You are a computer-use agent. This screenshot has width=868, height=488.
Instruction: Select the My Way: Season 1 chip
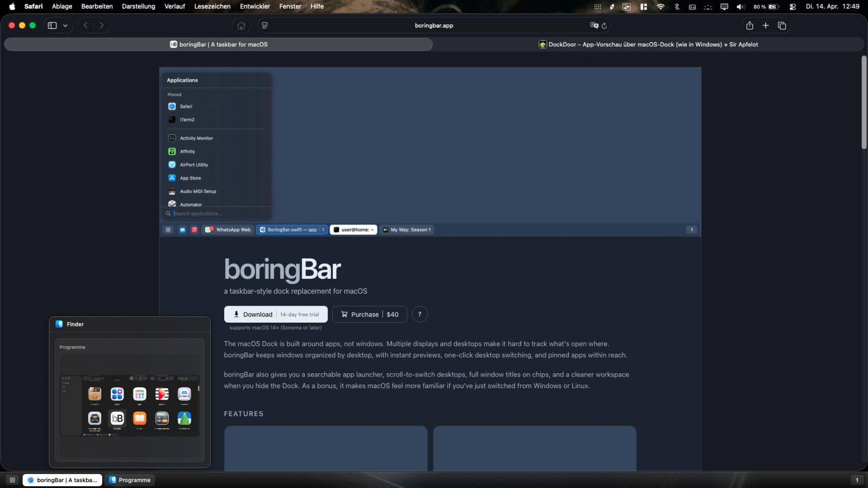(x=407, y=230)
